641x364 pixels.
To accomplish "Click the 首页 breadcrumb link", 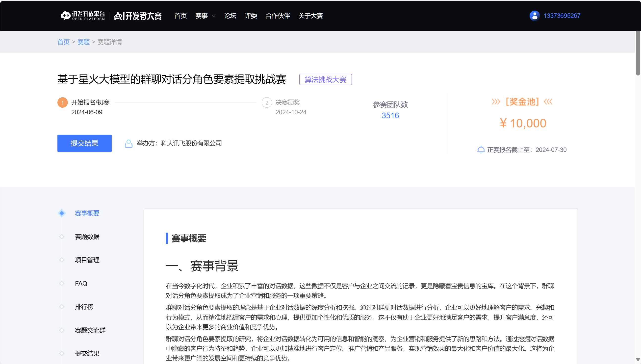I will pyautogui.click(x=64, y=42).
